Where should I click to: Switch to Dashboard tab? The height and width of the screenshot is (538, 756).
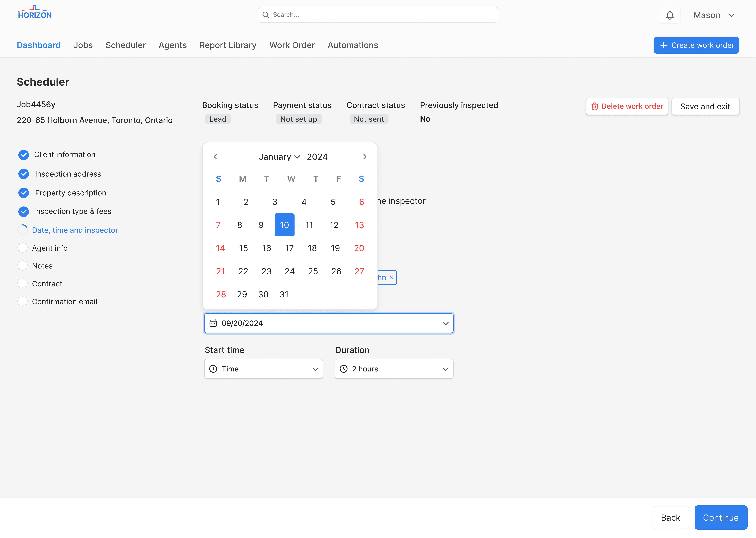tap(39, 45)
